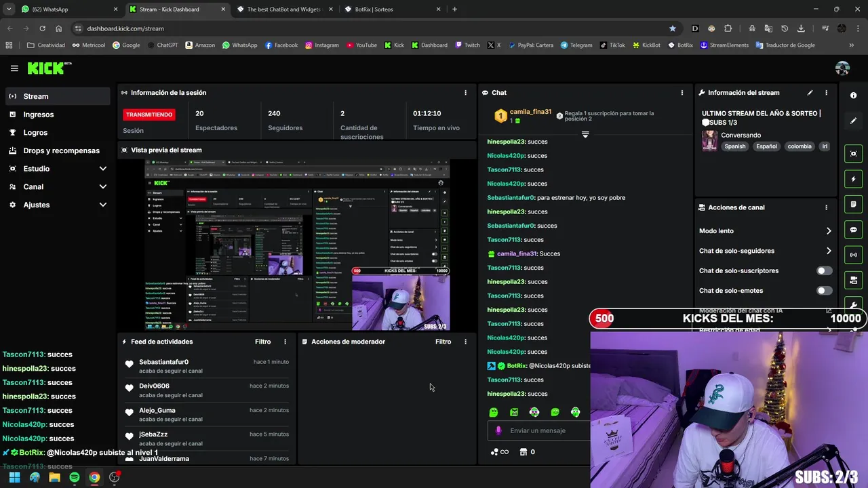The width and height of the screenshot is (868, 488).
Task: Expand Chat de solo-seguidores options
Action: tap(829, 251)
